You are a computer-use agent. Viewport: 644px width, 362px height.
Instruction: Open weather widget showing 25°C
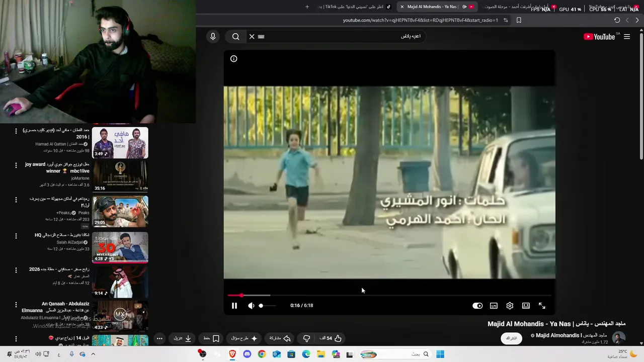click(x=622, y=354)
